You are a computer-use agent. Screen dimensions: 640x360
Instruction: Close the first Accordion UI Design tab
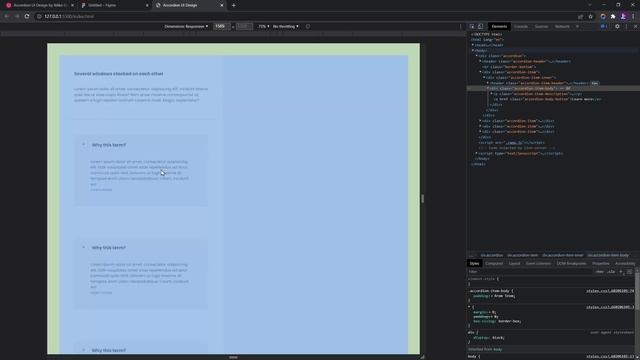tap(72, 5)
